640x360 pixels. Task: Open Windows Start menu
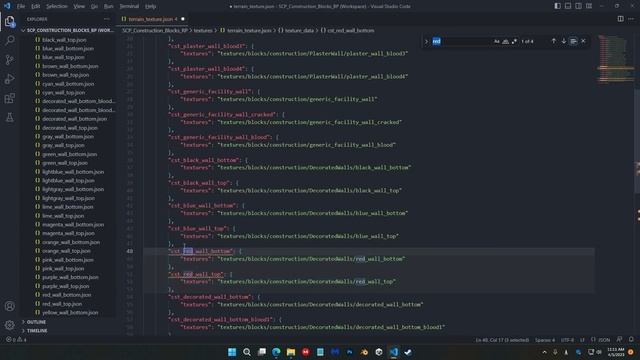click(232, 352)
